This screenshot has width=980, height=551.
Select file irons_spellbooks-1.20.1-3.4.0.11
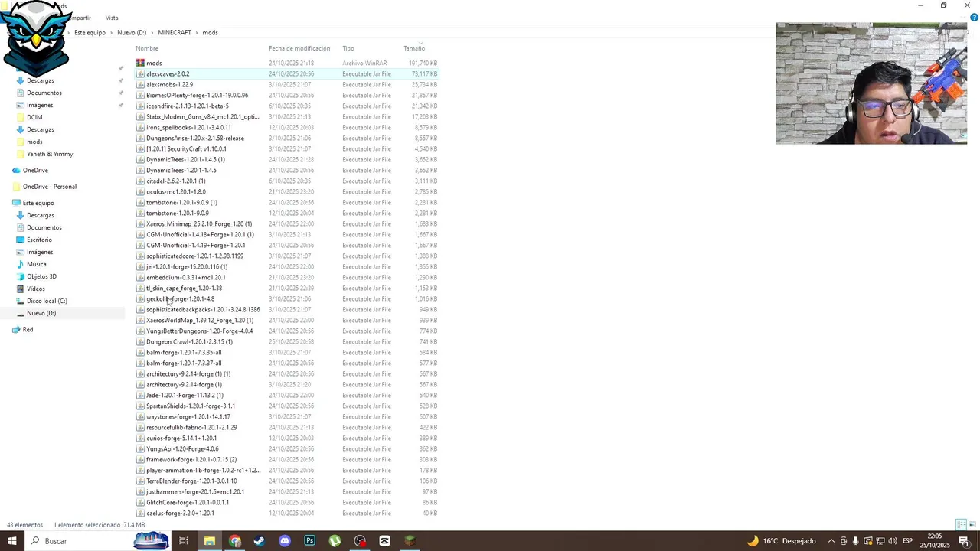click(x=188, y=127)
